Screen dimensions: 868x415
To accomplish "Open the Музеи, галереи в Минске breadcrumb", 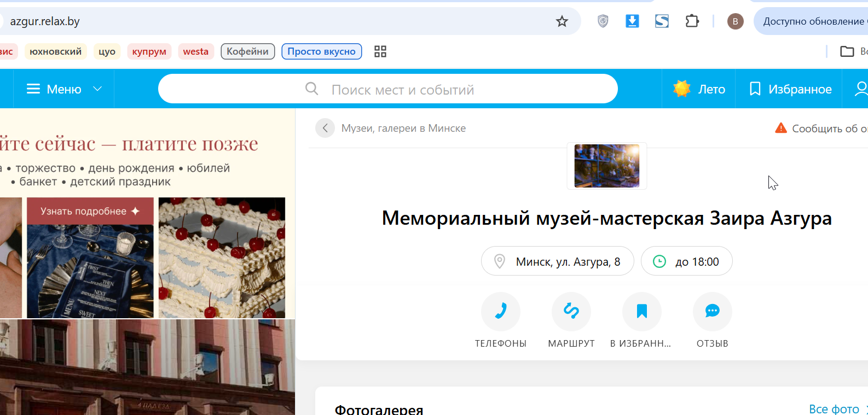I will (403, 128).
